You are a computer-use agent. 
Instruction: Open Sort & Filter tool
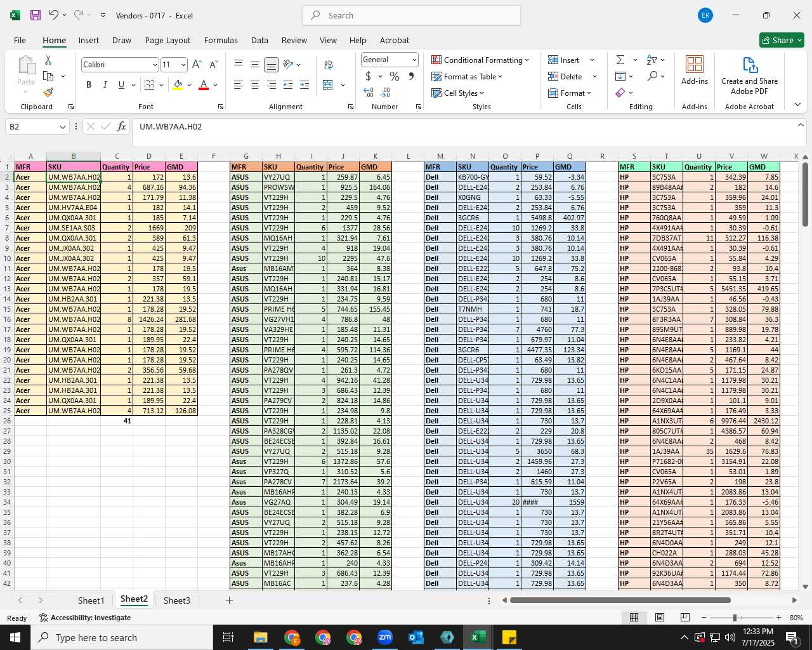click(x=652, y=60)
